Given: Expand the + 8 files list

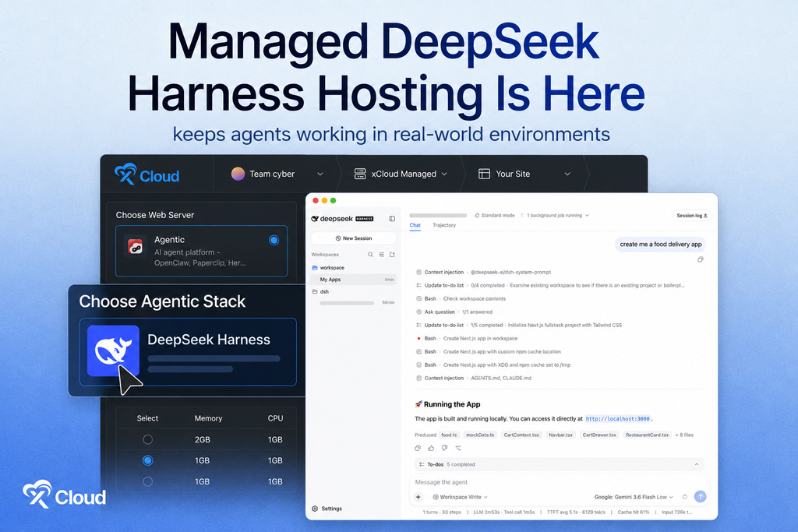Looking at the screenshot, I should [684, 435].
